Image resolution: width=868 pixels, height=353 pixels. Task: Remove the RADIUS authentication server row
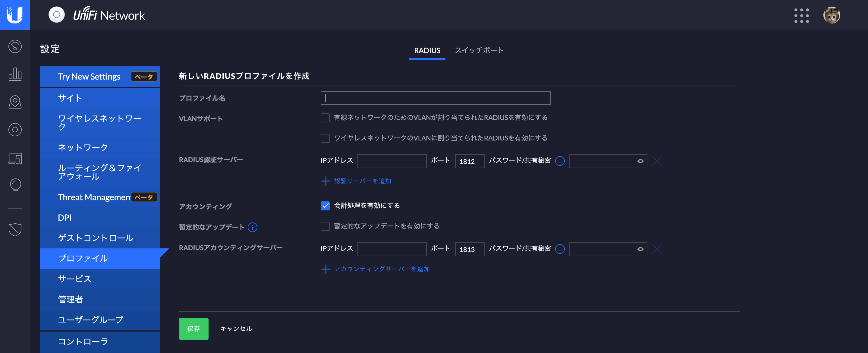pyautogui.click(x=657, y=161)
